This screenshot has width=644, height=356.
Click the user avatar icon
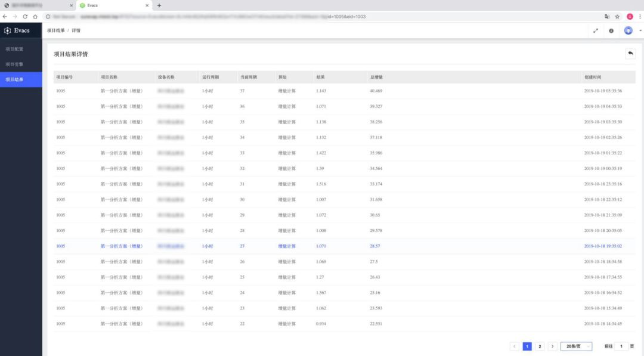pyautogui.click(x=628, y=30)
